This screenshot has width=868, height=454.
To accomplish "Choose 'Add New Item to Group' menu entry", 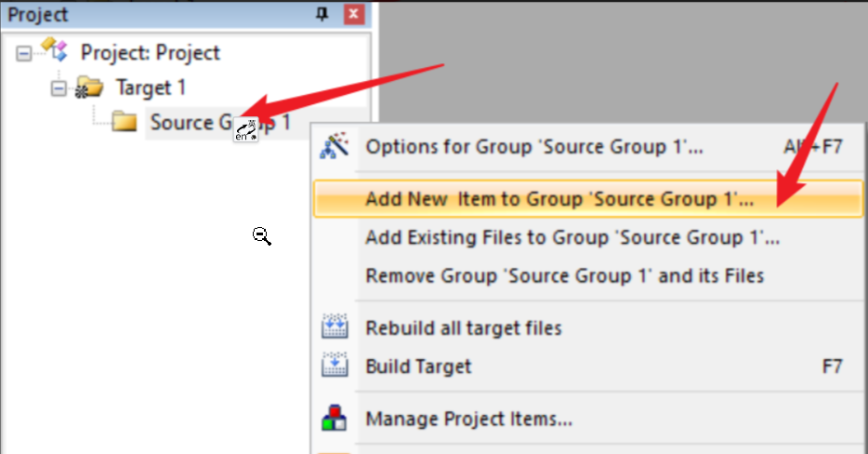I will (559, 198).
